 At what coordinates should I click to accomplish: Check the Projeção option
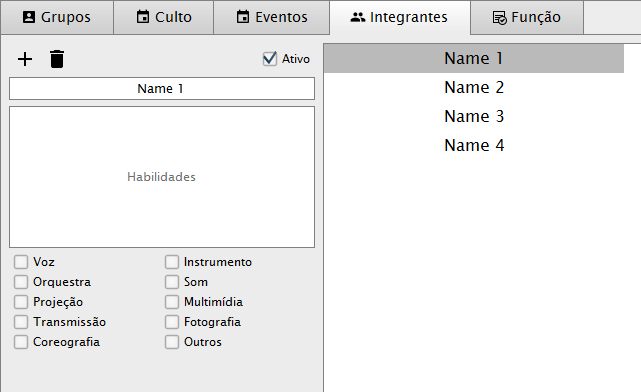click(21, 302)
